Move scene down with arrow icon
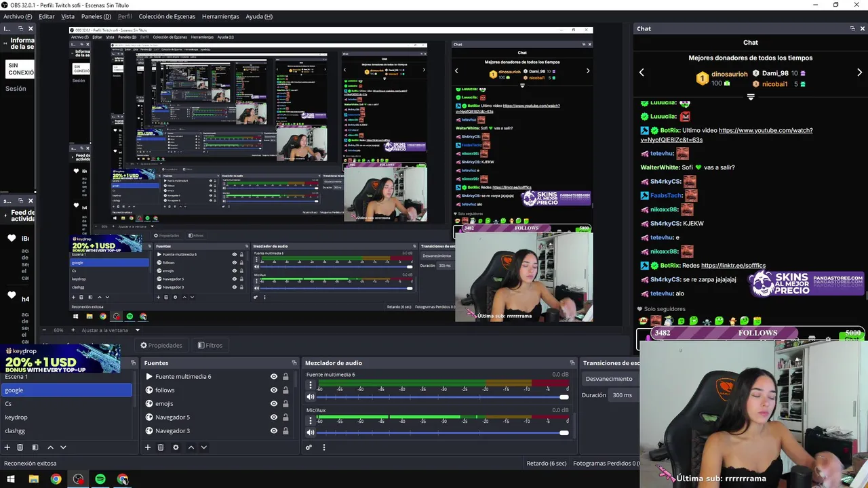The height and width of the screenshot is (488, 868). tap(63, 447)
